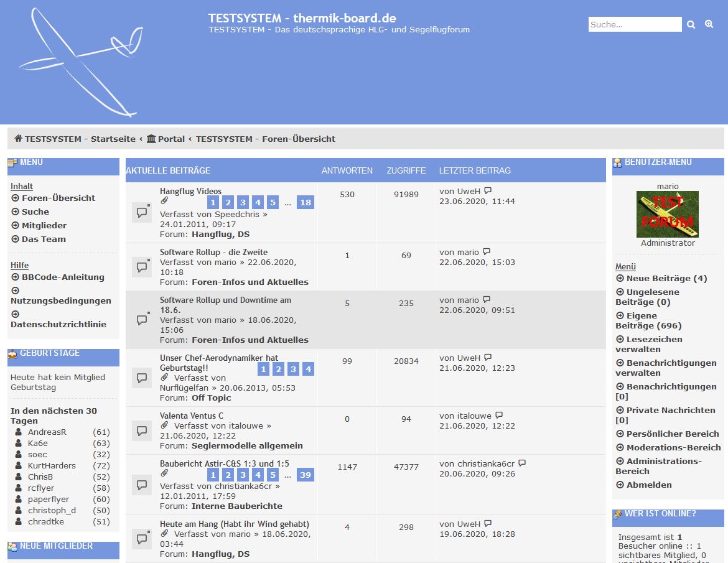This screenshot has width=728, height=563.
Task: Open Neue Beiträge (4) in user menu
Action: pos(666,278)
